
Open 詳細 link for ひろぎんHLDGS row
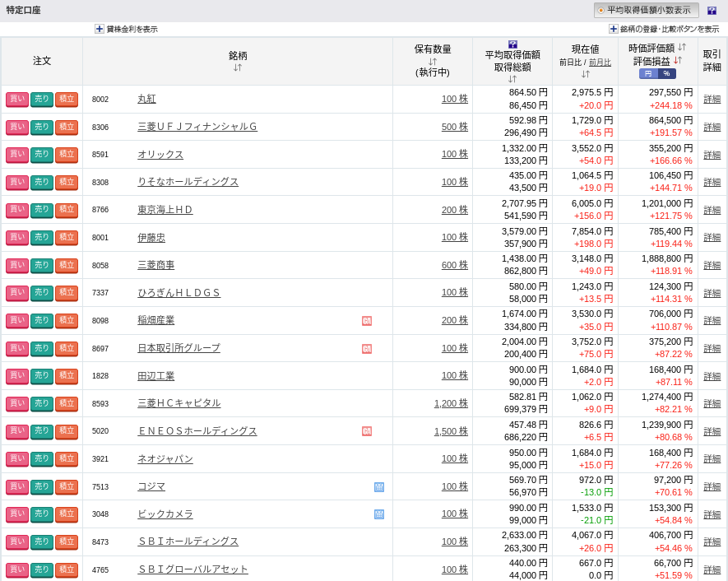pos(712,293)
